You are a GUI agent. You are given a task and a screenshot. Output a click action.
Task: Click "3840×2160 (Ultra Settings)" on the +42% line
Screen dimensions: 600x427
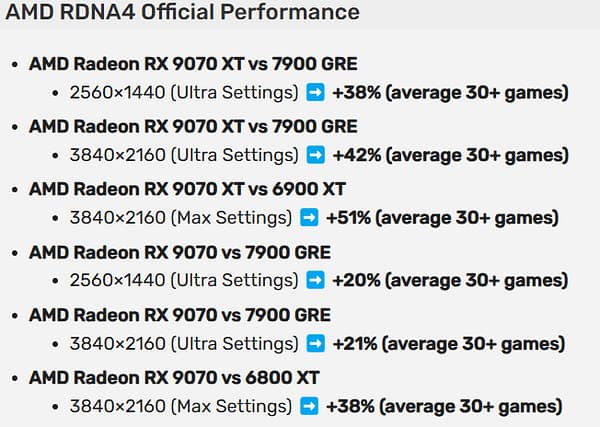pyautogui.click(x=183, y=155)
